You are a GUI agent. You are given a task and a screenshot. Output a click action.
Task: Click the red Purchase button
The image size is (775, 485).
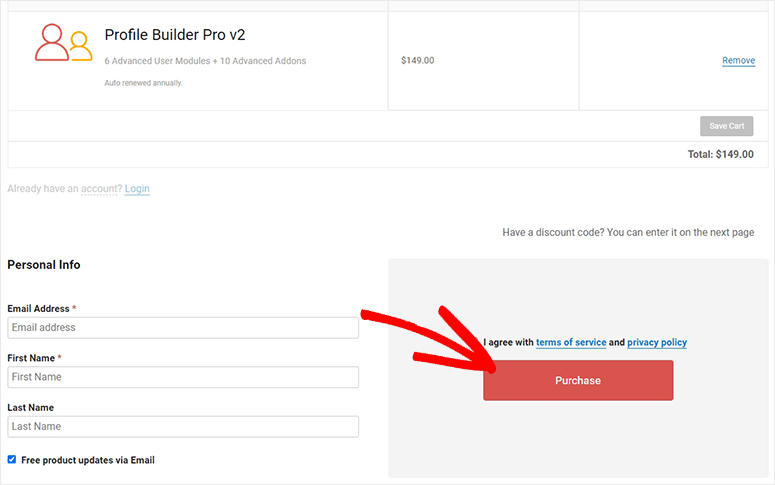(578, 380)
